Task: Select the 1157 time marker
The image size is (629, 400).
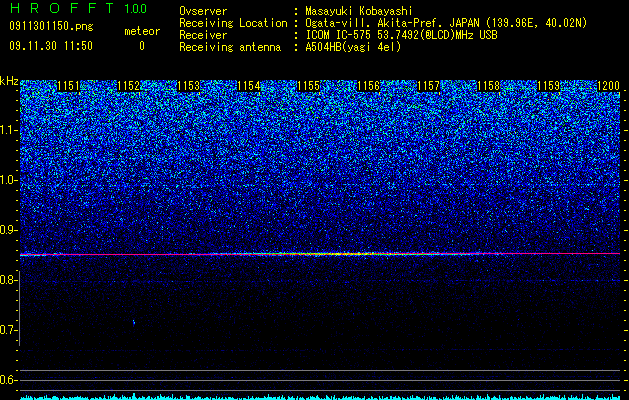Action: tap(429, 86)
